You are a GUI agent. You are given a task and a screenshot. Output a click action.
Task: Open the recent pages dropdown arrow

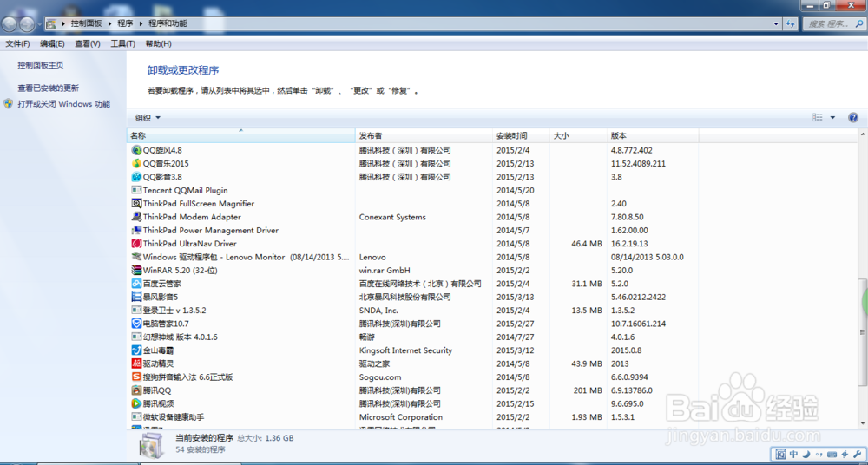point(39,24)
